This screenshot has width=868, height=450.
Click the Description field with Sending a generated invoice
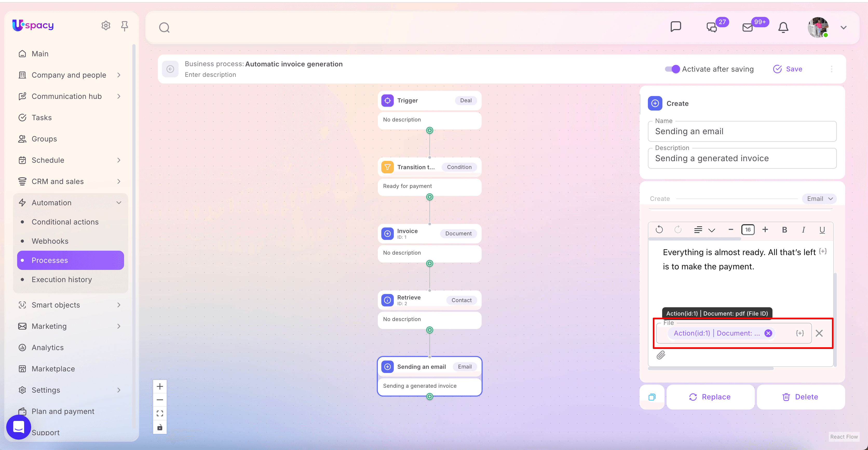point(742,158)
